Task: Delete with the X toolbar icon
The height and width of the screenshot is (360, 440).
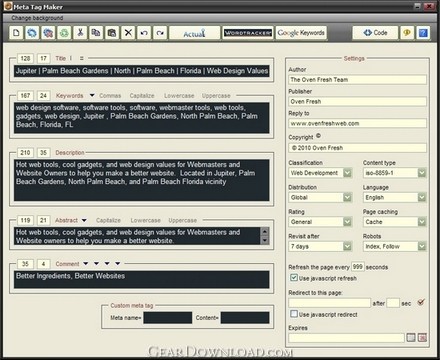Action: [128, 33]
